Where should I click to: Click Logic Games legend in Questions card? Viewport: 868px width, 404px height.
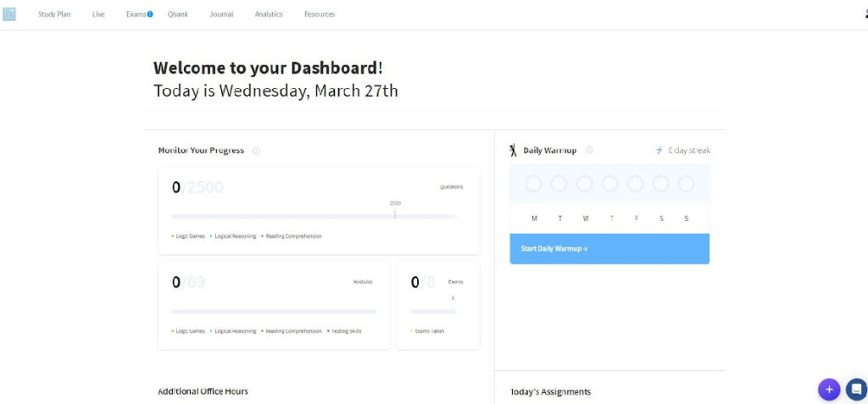pos(188,236)
